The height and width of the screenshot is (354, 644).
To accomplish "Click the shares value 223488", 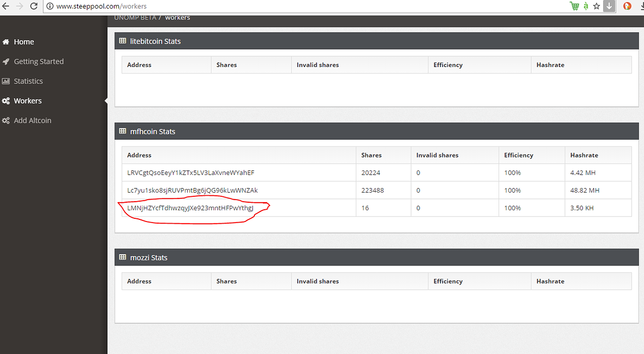I will tap(372, 190).
